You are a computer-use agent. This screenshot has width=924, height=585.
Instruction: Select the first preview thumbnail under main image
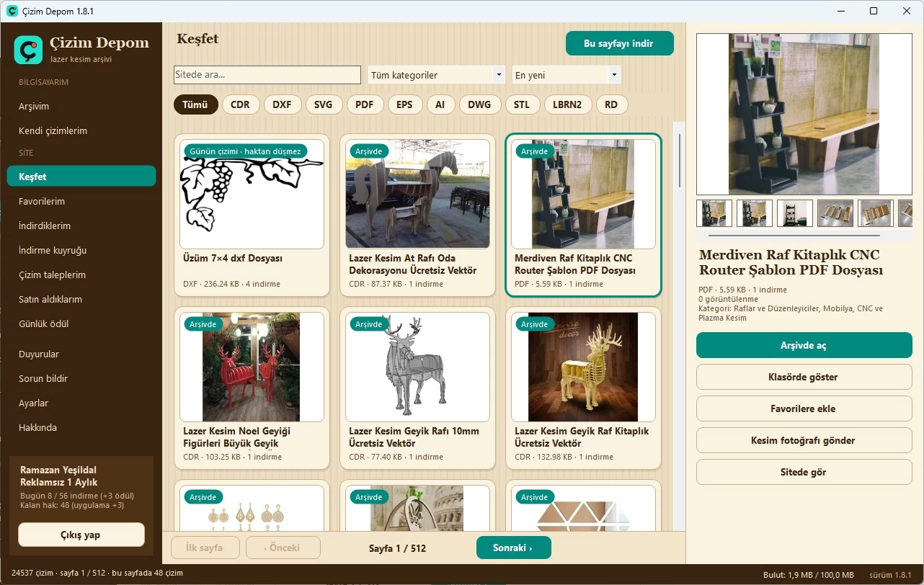click(x=714, y=213)
